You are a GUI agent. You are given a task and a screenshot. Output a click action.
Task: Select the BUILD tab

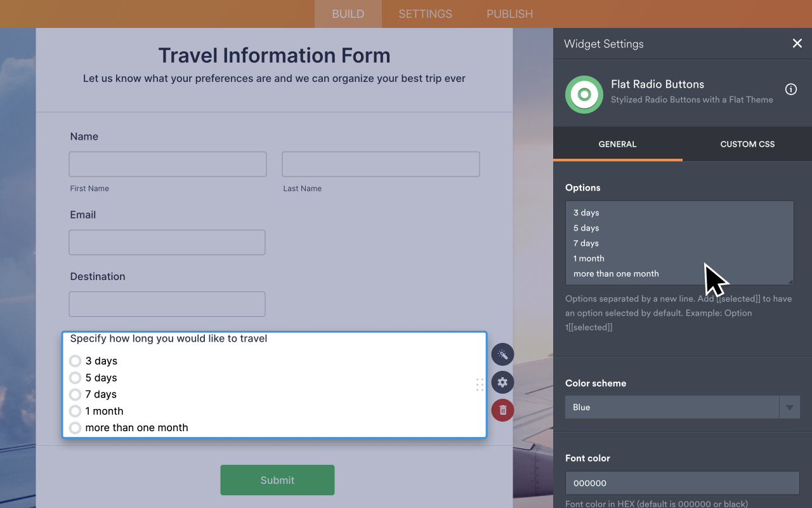coord(348,13)
